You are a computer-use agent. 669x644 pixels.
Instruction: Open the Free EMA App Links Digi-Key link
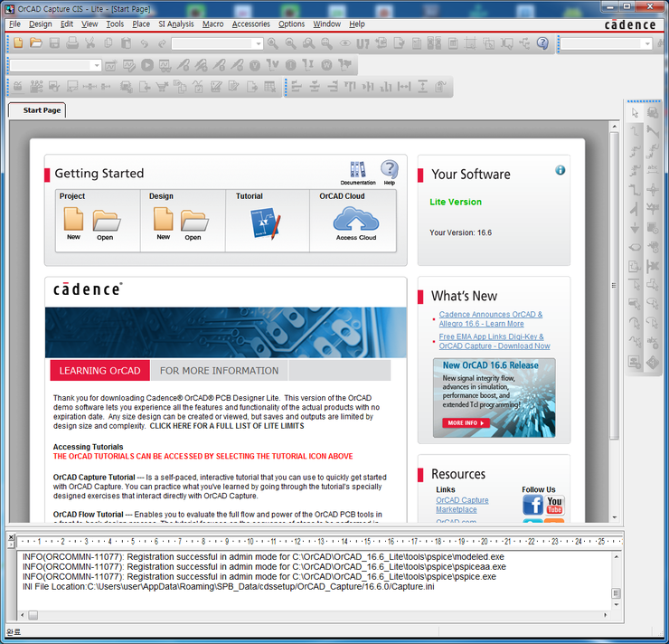[495, 341]
